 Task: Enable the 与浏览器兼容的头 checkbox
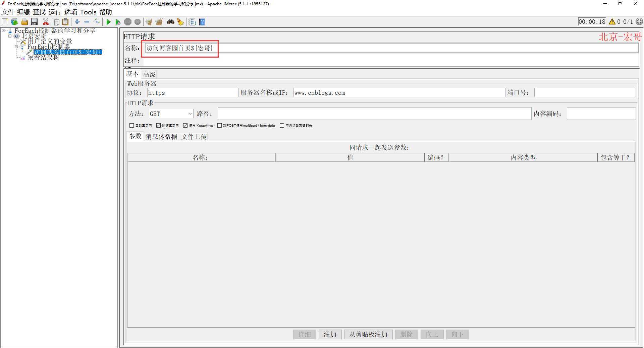coord(282,126)
